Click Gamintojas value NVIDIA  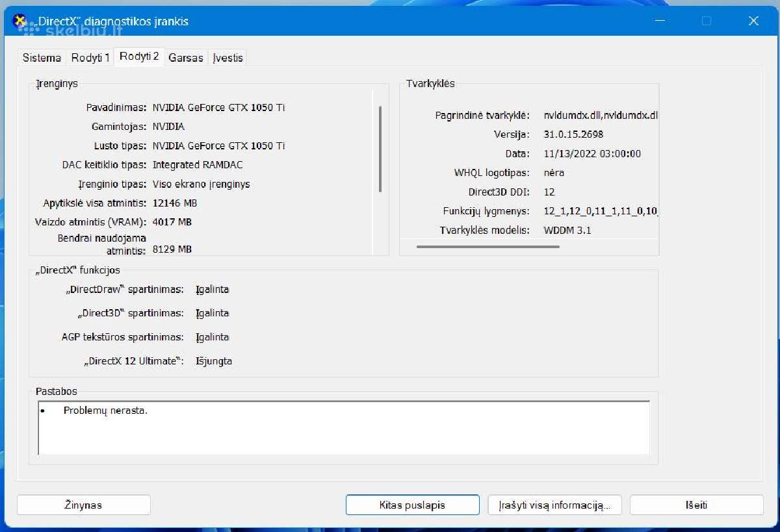[168, 127]
